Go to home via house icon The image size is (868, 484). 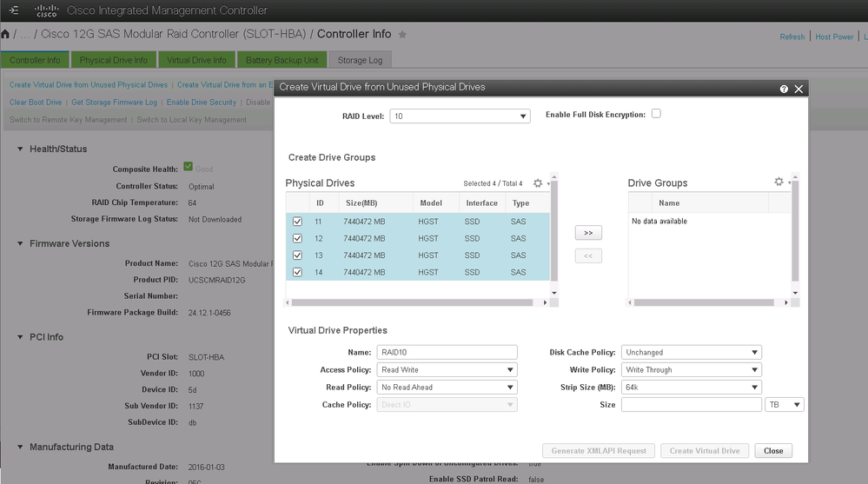[x=5, y=35]
